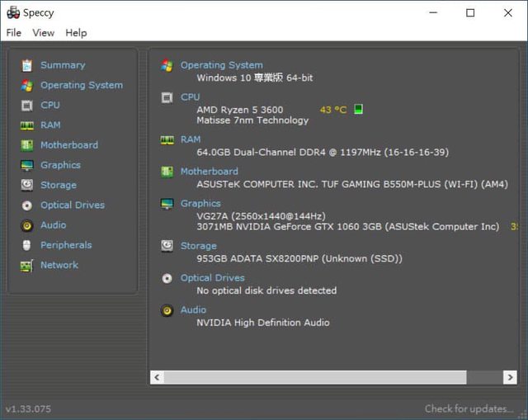Select Operating System in the left sidebar
The height and width of the screenshot is (420, 528).
81,85
